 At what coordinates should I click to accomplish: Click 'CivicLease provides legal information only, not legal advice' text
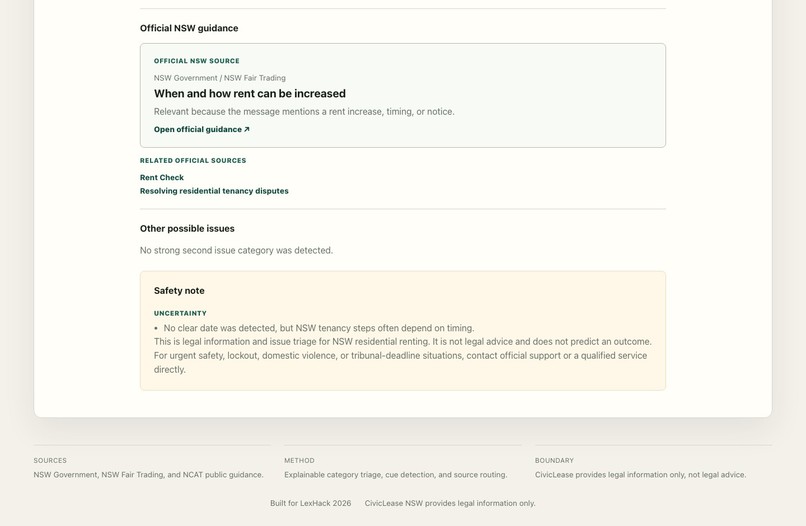click(640, 475)
